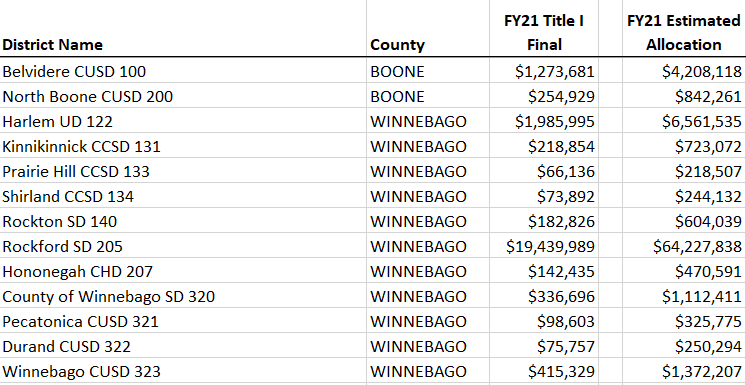Click the District Name column header

(183, 29)
